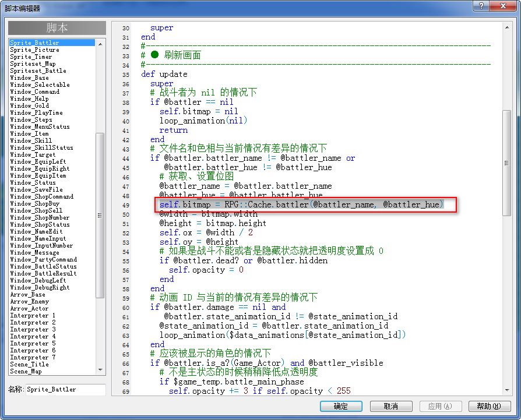Image resolution: width=521 pixels, height=420 pixels.
Task: Click the title bar help question mark
Action: coord(481,6)
